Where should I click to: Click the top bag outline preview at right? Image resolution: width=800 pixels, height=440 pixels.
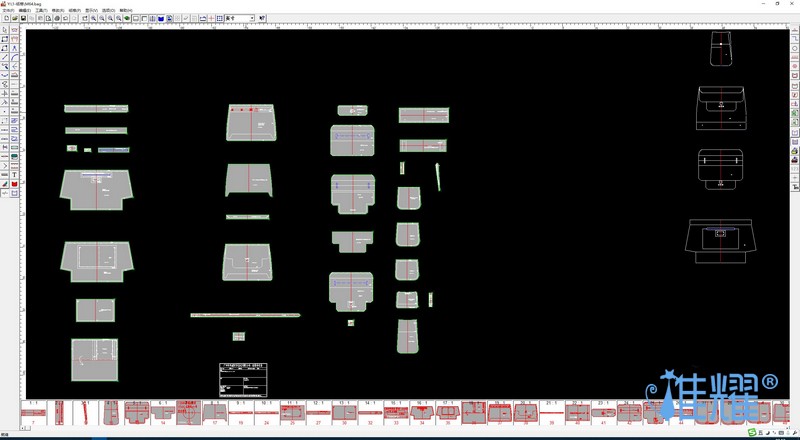coord(722,48)
